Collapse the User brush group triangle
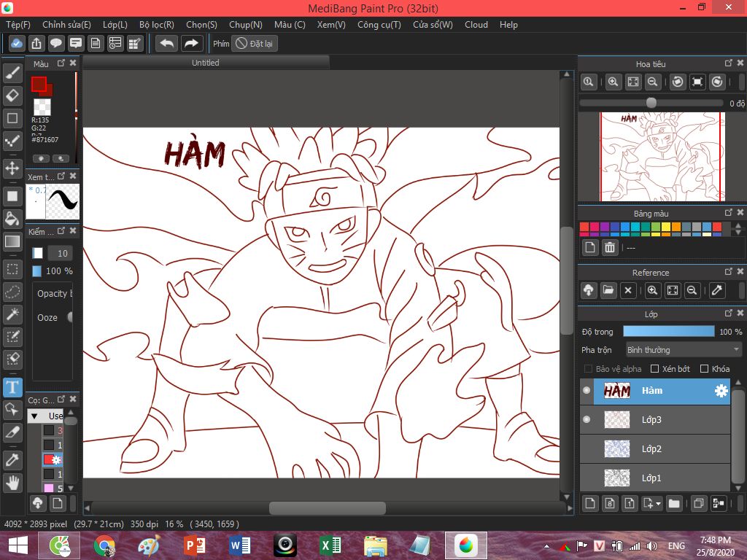This screenshot has width=747, height=560. coord(34,416)
